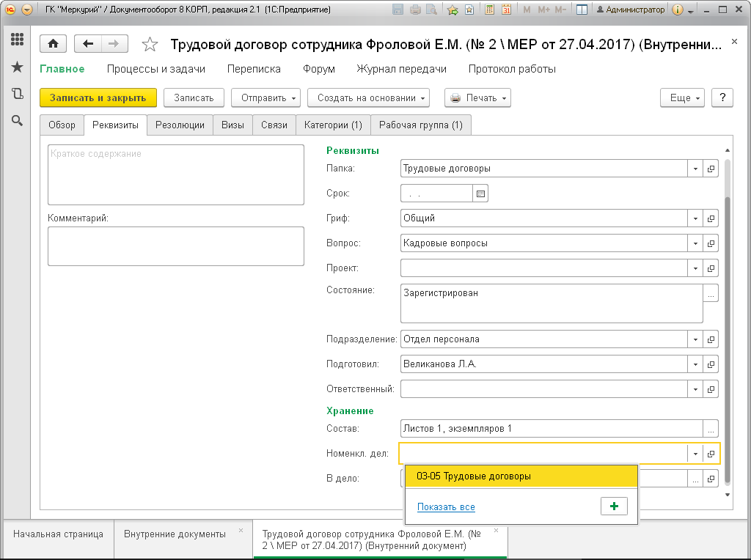Click the Записать button
The width and height of the screenshot is (751, 560).
click(194, 97)
